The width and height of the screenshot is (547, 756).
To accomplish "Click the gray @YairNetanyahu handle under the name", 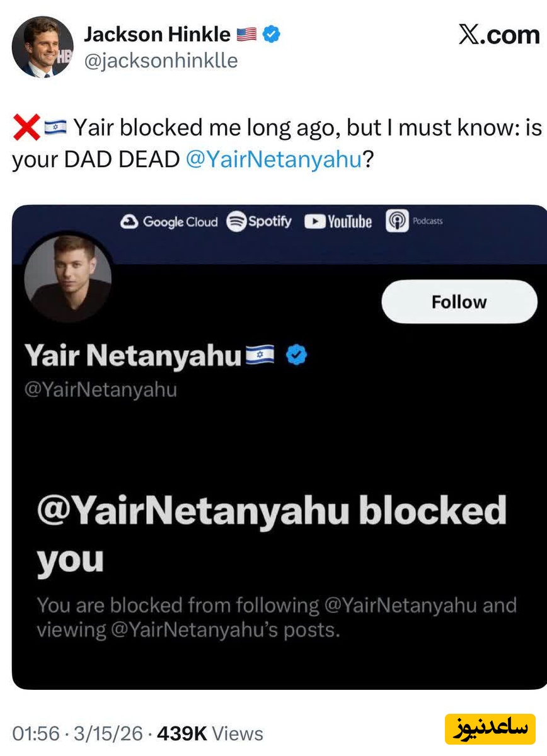I will (x=100, y=390).
